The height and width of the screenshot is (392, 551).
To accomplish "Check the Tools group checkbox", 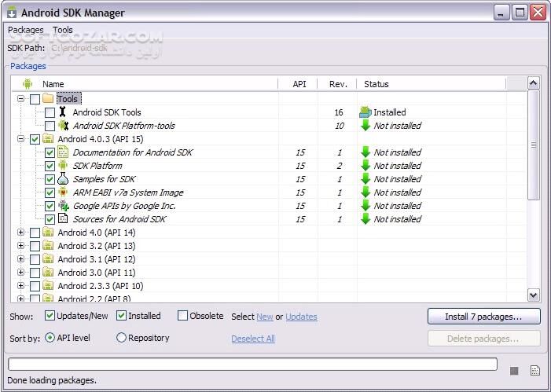I will (x=35, y=99).
